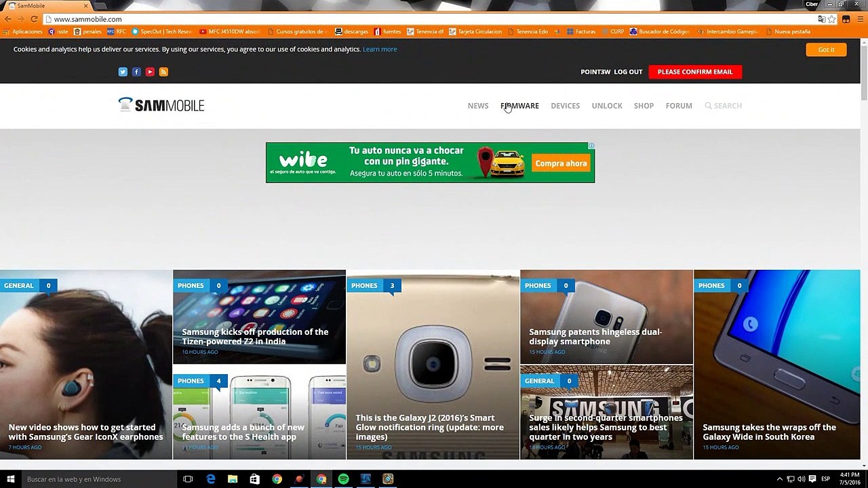
Task: Open Windows Store from the taskbar
Action: click(254, 479)
